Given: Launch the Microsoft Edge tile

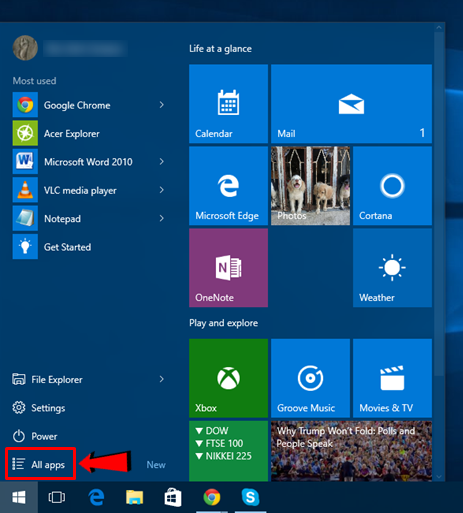Looking at the screenshot, I should click(x=228, y=186).
